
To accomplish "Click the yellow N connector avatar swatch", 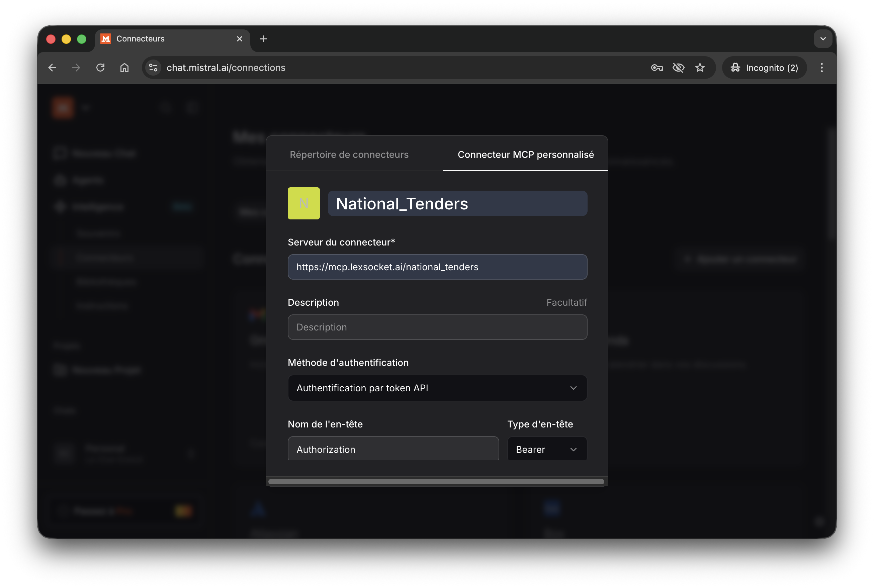I will click(303, 203).
